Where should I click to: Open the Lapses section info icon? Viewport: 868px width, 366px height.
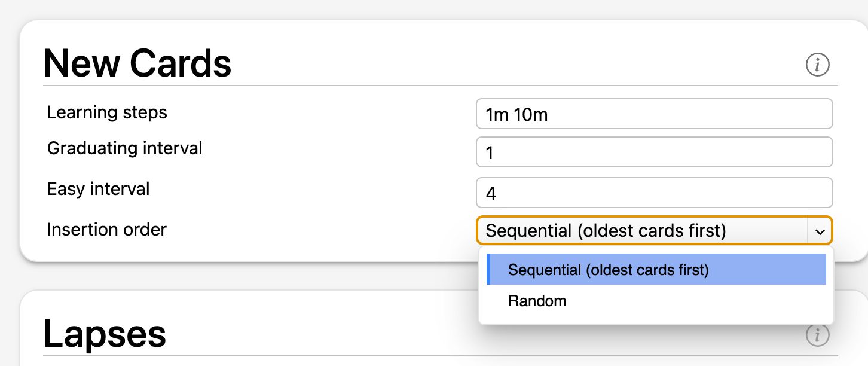(x=817, y=335)
